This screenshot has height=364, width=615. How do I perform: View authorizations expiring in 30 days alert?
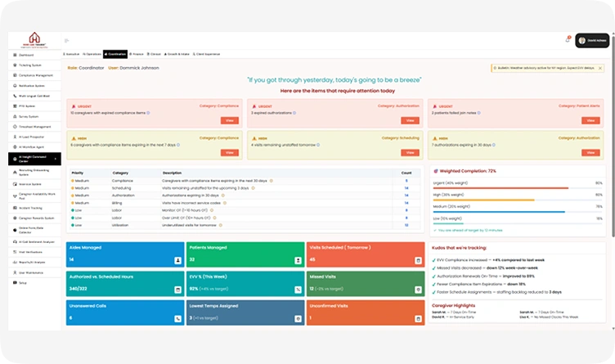pyautogui.click(x=590, y=153)
